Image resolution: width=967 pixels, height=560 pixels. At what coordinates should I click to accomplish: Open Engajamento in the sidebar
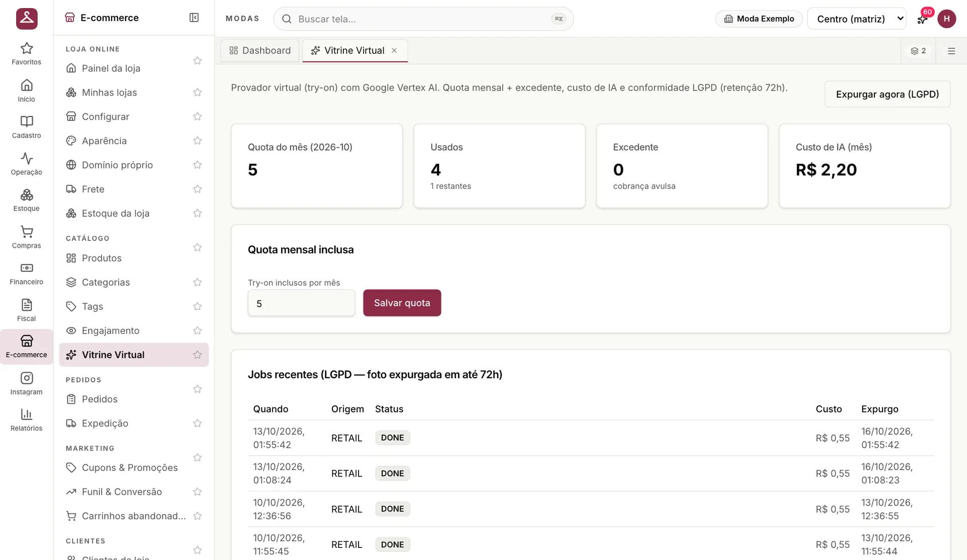tap(133, 330)
